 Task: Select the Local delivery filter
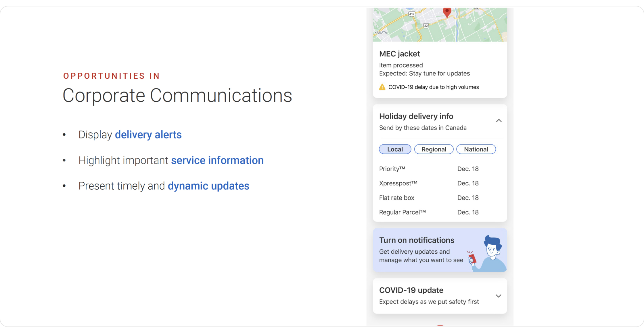pyautogui.click(x=395, y=149)
